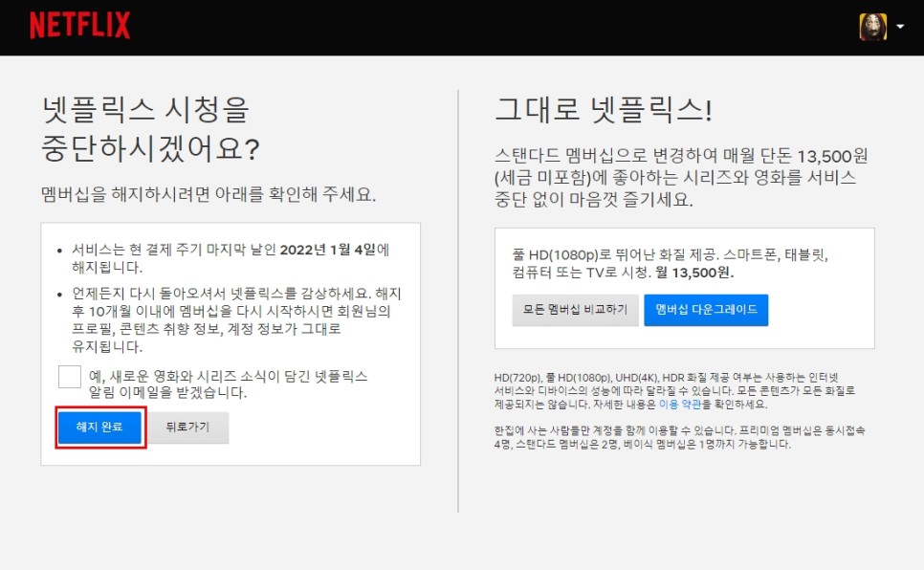Click the heading 그대로 넷플릭스!
The height and width of the screenshot is (570, 924).
pos(604,110)
